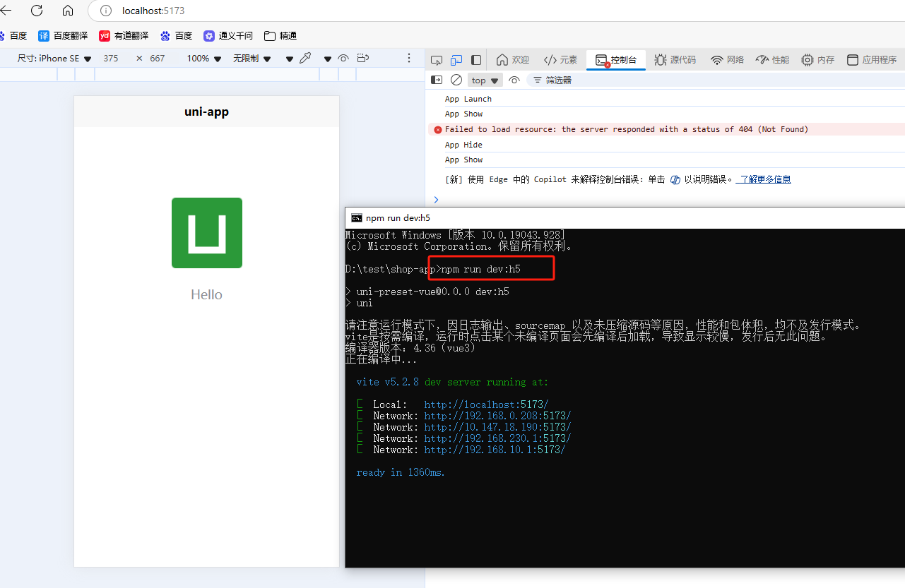Select the element inspector icon in DevTools
905x588 pixels.
pyautogui.click(x=437, y=60)
